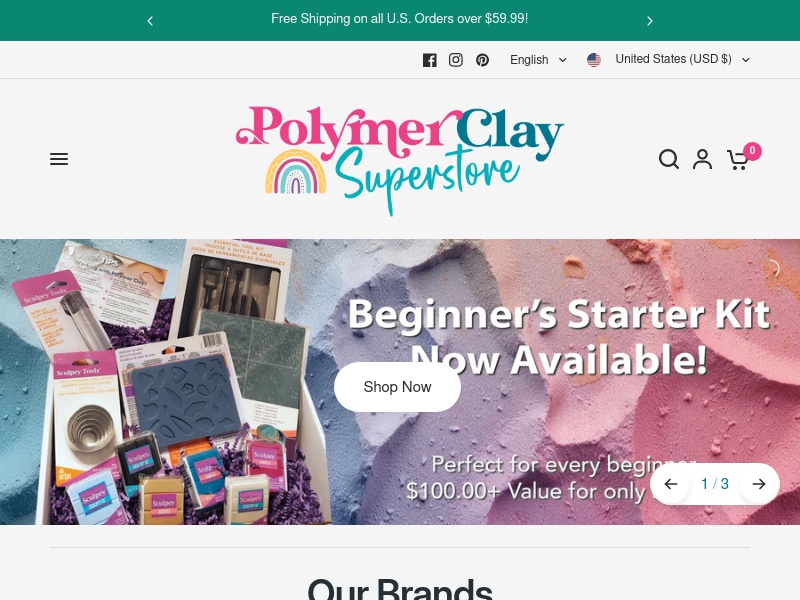This screenshot has height=600, width=800.
Task: Open the account login icon
Action: (x=702, y=159)
